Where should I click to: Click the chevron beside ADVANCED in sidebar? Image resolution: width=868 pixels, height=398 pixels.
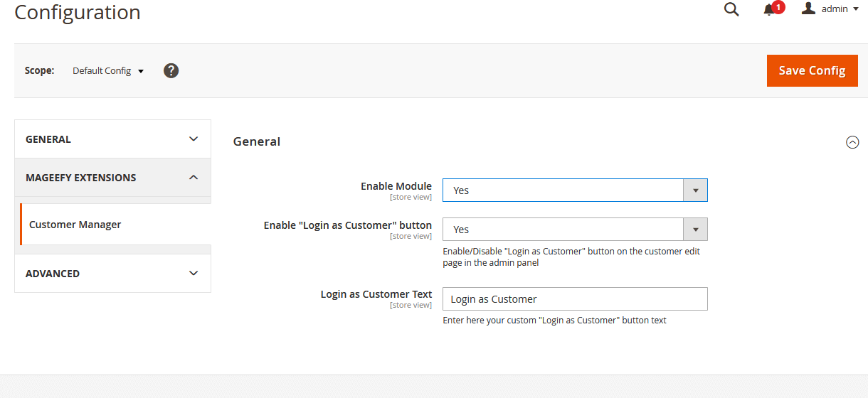[194, 274]
